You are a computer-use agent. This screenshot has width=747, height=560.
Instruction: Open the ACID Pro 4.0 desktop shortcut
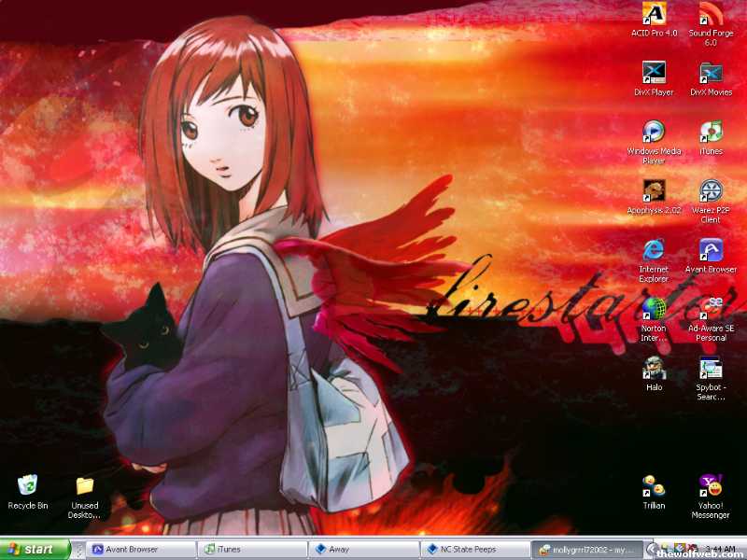(x=654, y=20)
